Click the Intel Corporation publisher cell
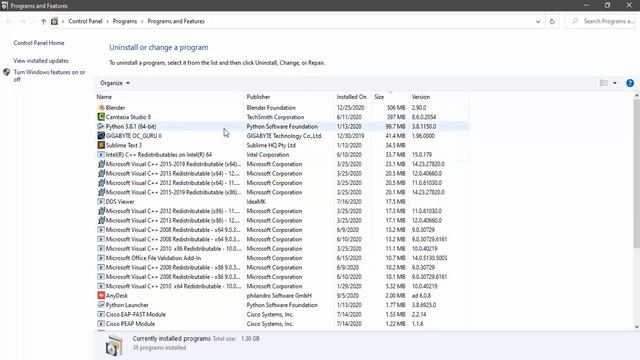The image size is (640, 360). click(268, 155)
